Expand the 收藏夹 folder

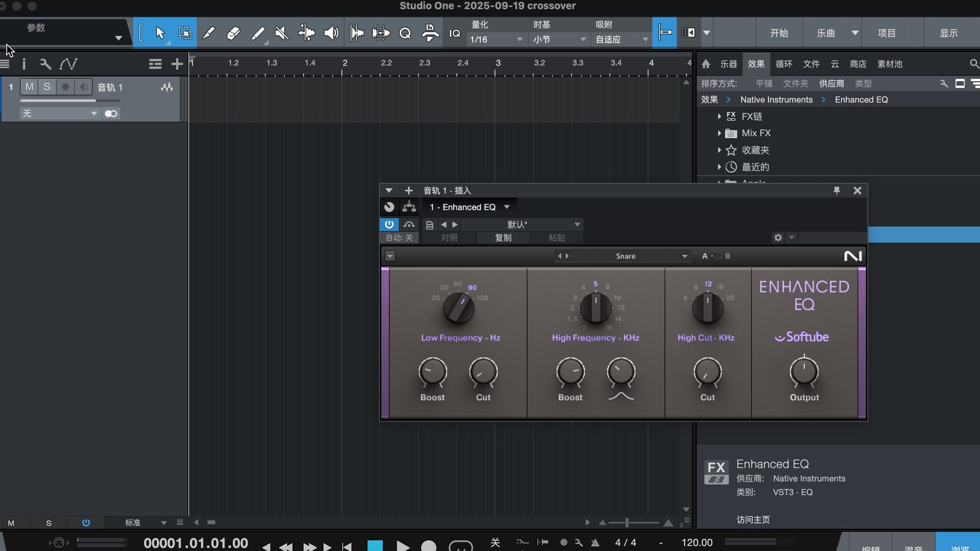click(719, 150)
